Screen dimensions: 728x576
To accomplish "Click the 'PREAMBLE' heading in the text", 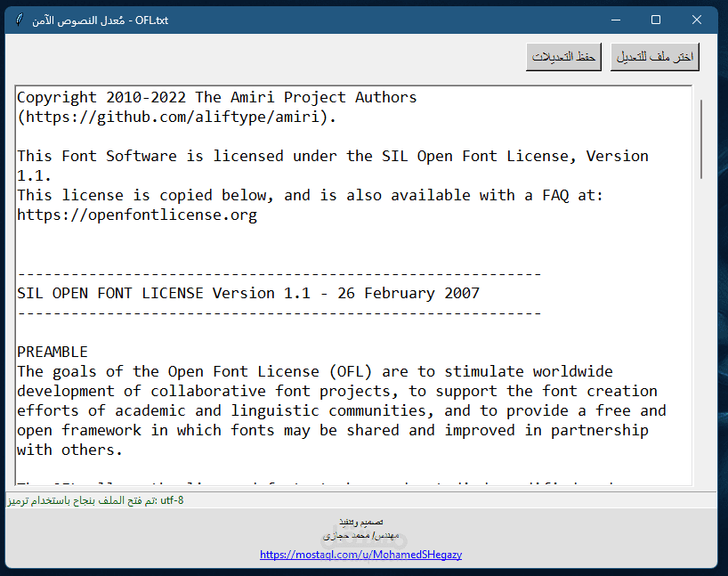I will (53, 353).
